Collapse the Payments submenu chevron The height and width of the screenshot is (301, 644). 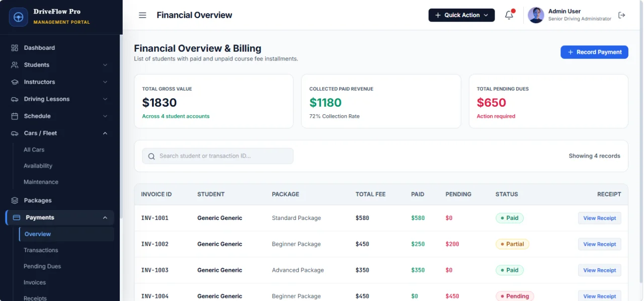coord(105,217)
